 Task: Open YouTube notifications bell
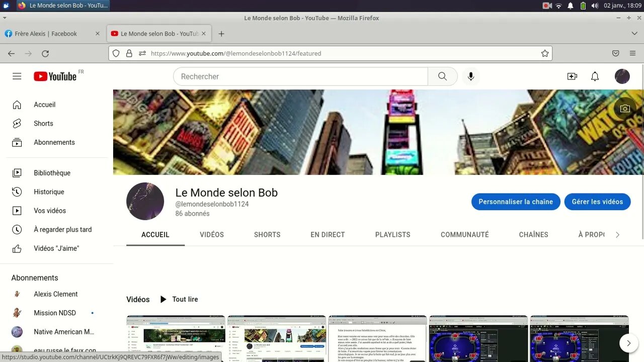pos(595,76)
